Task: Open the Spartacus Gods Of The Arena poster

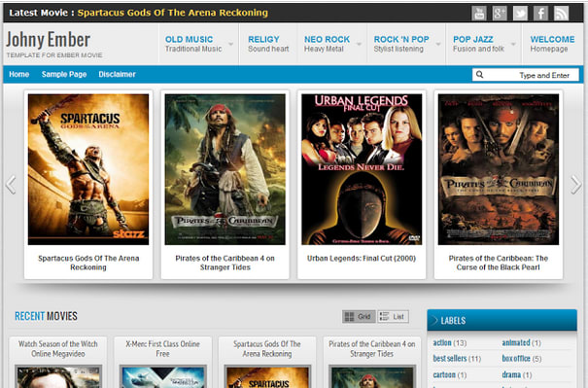Action: pyautogui.click(x=88, y=169)
